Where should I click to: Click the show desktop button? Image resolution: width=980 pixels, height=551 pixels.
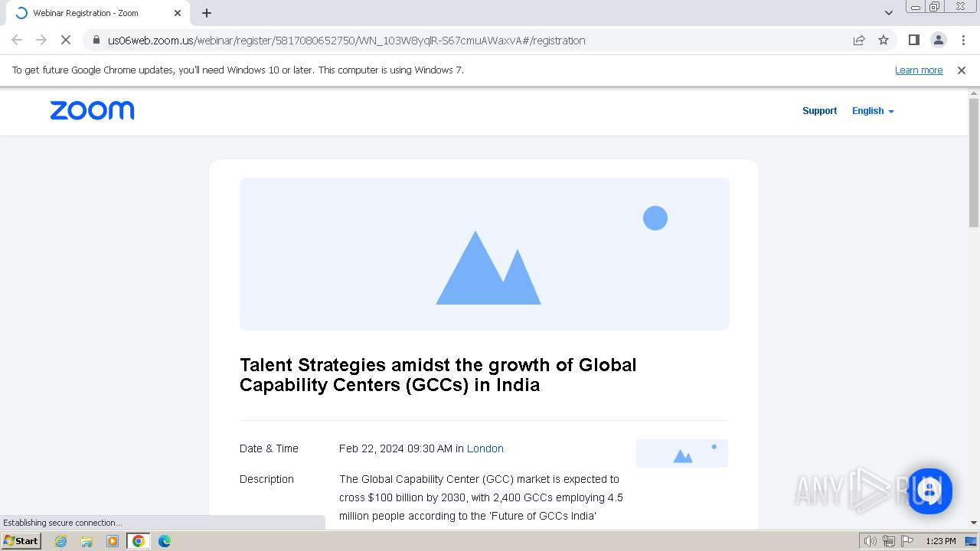tap(972, 541)
